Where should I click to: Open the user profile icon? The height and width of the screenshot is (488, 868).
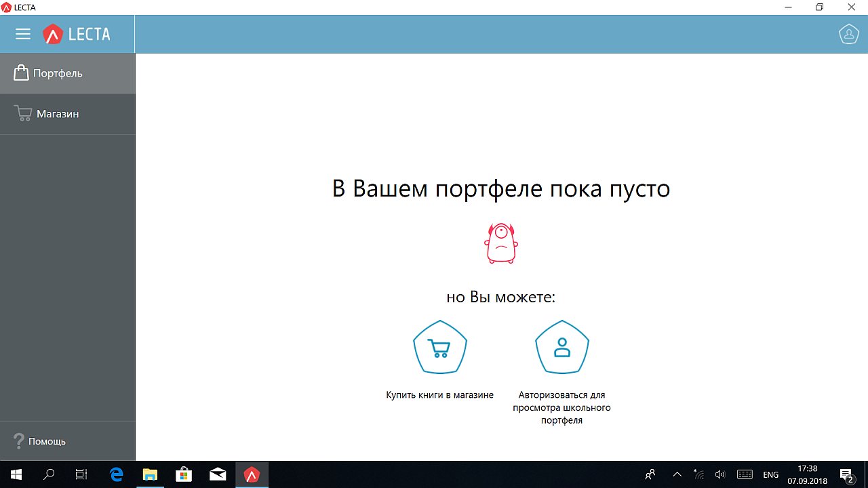[x=849, y=34]
